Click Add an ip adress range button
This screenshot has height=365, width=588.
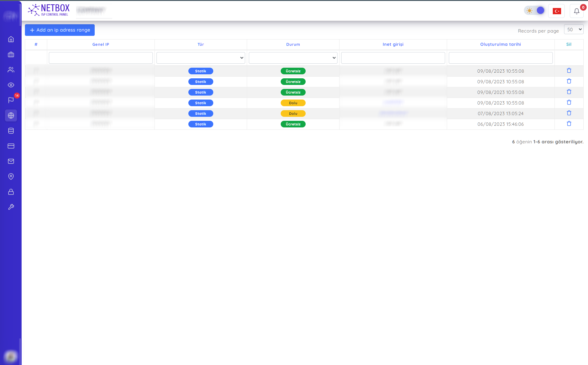tap(60, 30)
